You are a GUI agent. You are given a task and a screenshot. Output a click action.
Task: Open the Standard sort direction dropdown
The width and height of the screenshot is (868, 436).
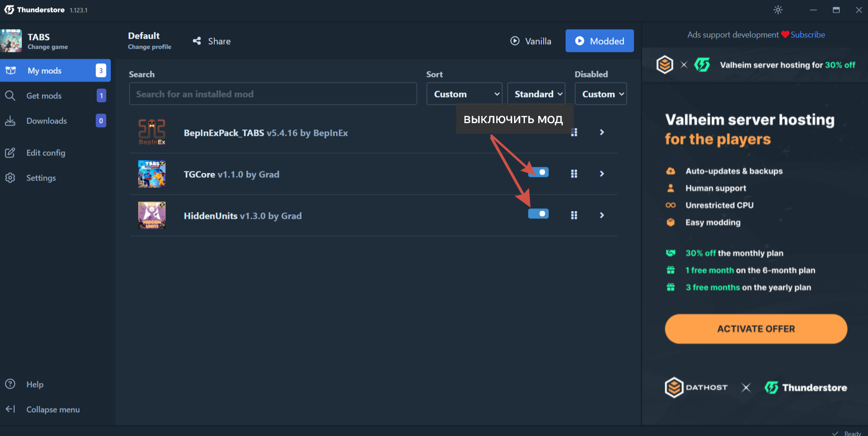[x=536, y=94]
